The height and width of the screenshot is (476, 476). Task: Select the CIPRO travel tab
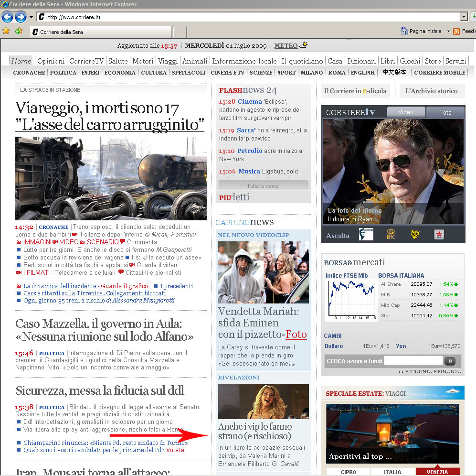coord(348,472)
